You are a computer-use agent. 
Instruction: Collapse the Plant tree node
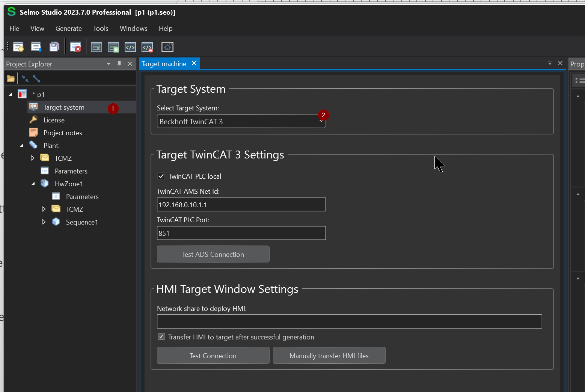click(x=22, y=145)
